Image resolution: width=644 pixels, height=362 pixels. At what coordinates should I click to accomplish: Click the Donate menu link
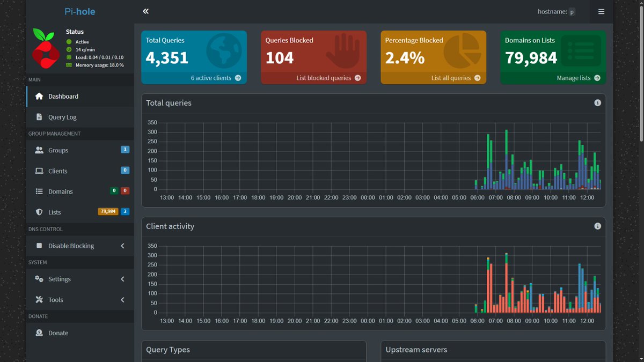tap(80, 333)
